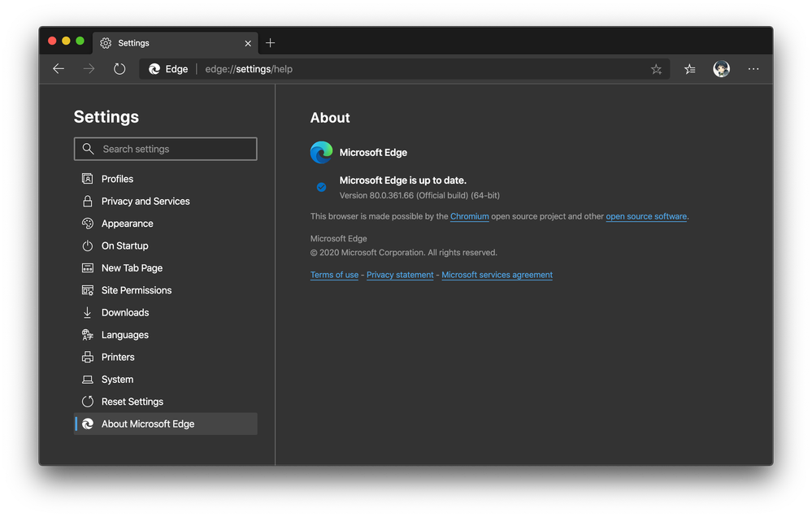Open the Favorites list icon

pos(690,69)
